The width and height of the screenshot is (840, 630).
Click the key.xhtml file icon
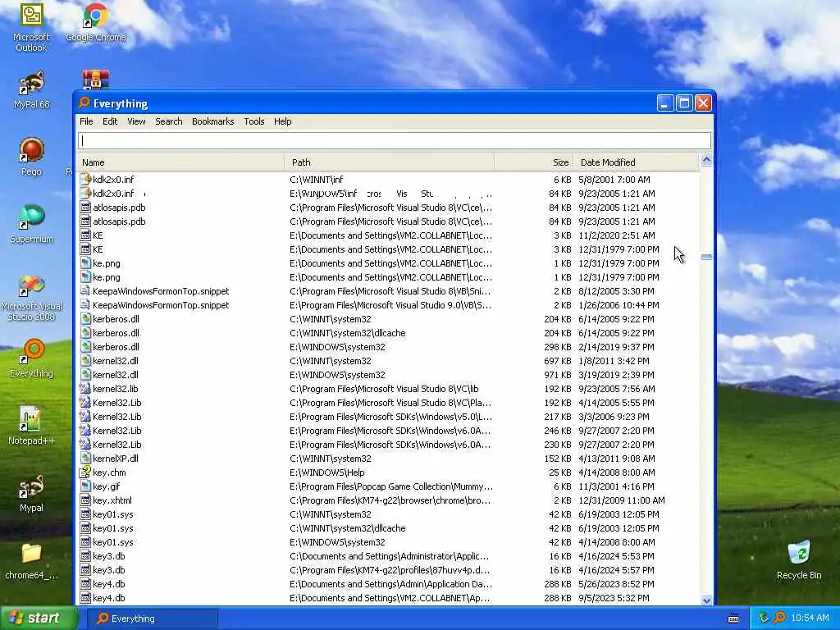(x=85, y=500)
